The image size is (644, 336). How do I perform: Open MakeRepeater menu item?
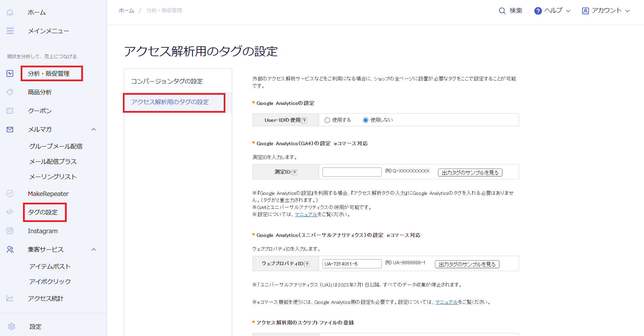[48, 194]
